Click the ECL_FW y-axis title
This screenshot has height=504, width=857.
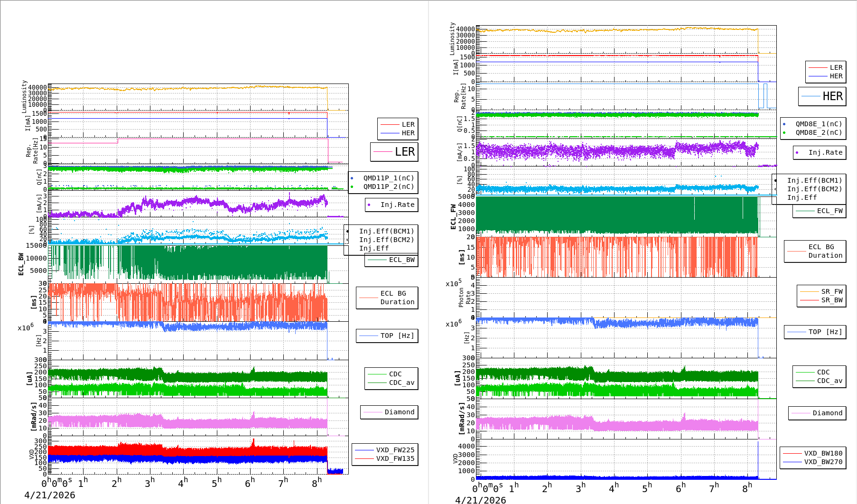[x=453, y=216]
